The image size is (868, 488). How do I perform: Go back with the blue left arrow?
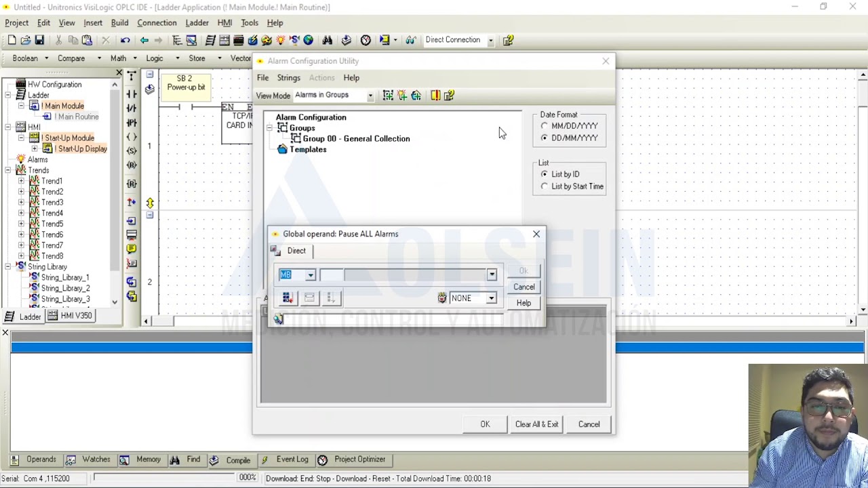click(144, 41)
